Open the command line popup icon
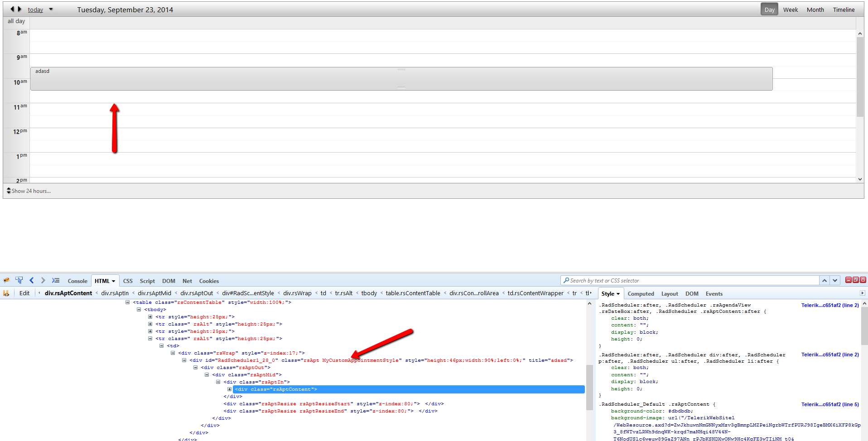868x441 pixels. [x=56, y=280]
